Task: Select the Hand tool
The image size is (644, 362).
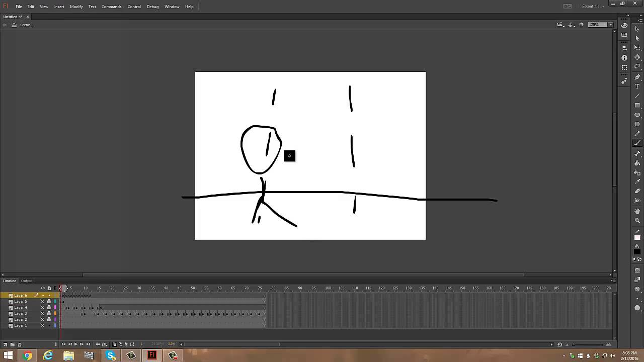Action: pos(637,211)
